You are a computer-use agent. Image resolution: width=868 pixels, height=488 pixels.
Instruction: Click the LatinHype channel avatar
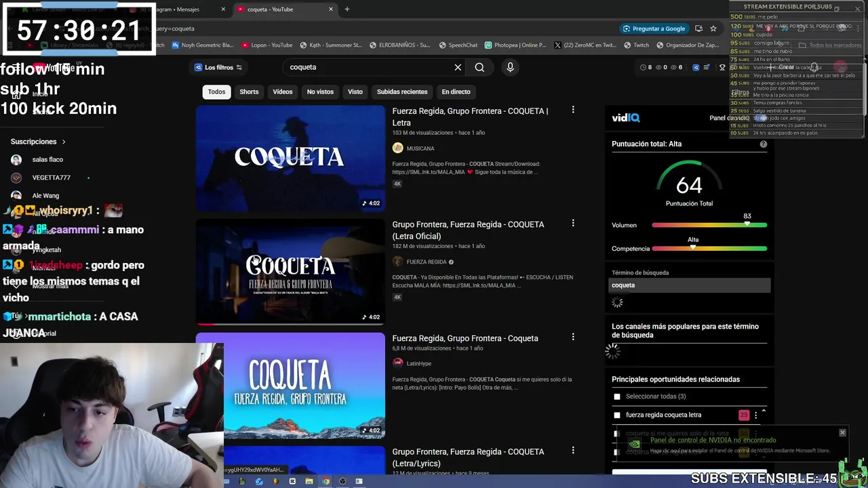point(397,363)
